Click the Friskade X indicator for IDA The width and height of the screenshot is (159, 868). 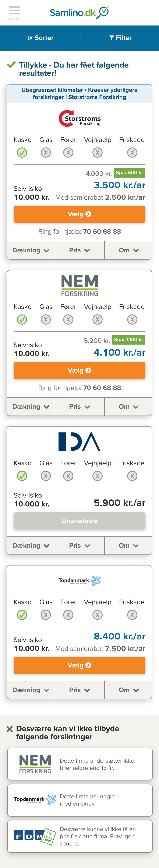pyautogui.click(x=132, y=476)
